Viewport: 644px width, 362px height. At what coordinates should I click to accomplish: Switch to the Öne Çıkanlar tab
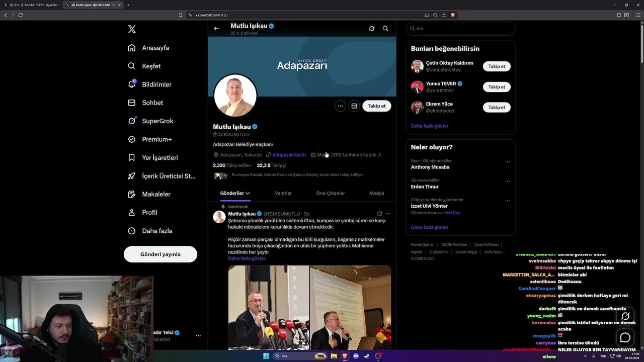pyautogui.click(x=331, y=194)
